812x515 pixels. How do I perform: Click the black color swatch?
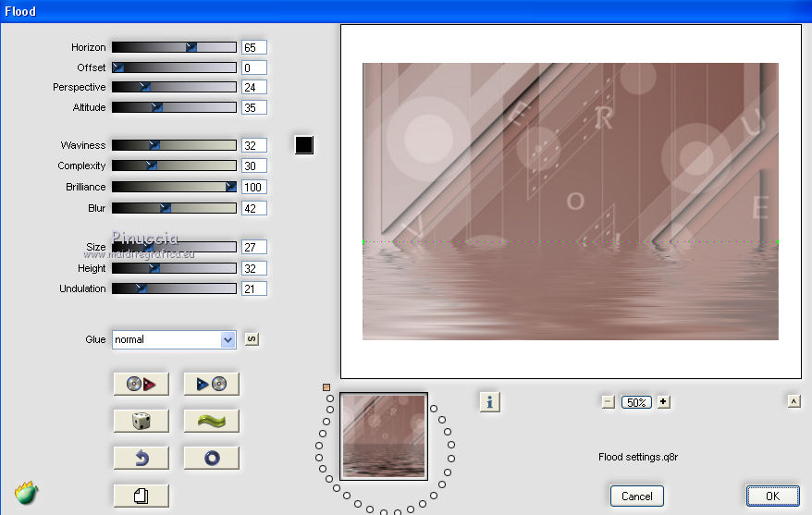pos(304,145)
